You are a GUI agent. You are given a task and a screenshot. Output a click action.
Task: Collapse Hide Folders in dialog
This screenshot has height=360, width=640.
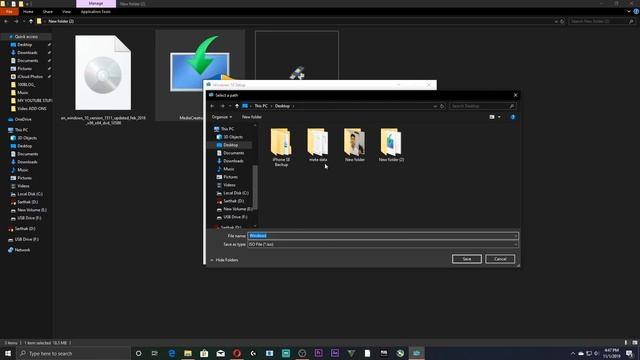(224, 260)
